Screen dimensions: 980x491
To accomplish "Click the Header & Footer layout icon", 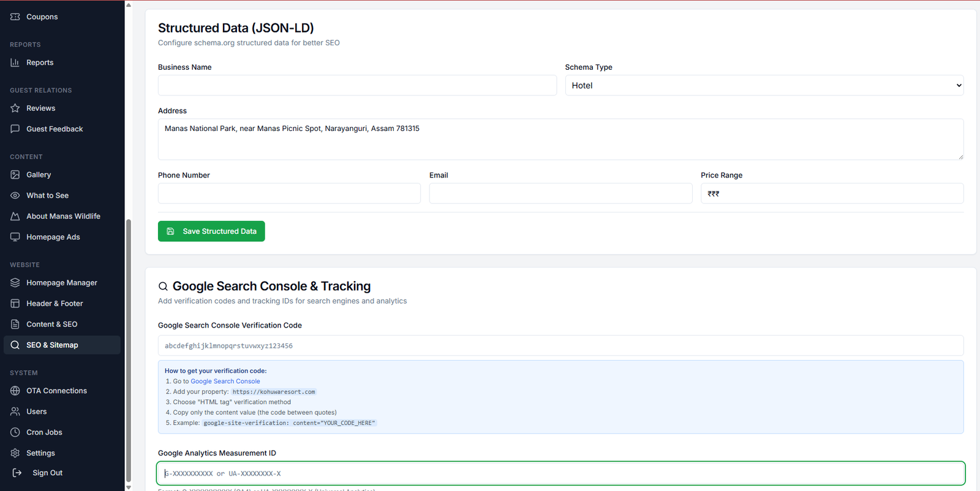I will tap(15, 304).
